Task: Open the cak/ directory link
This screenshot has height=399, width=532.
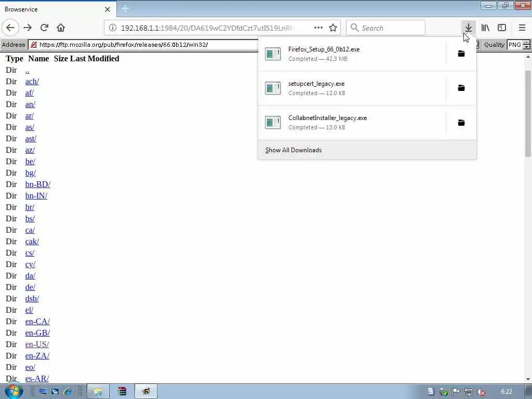Action: tap(32, 242)
